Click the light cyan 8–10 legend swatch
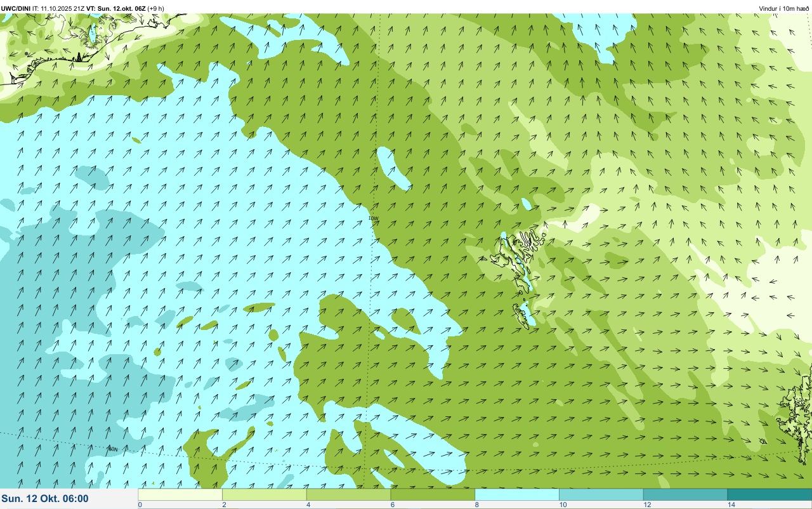 coord(517,494)
